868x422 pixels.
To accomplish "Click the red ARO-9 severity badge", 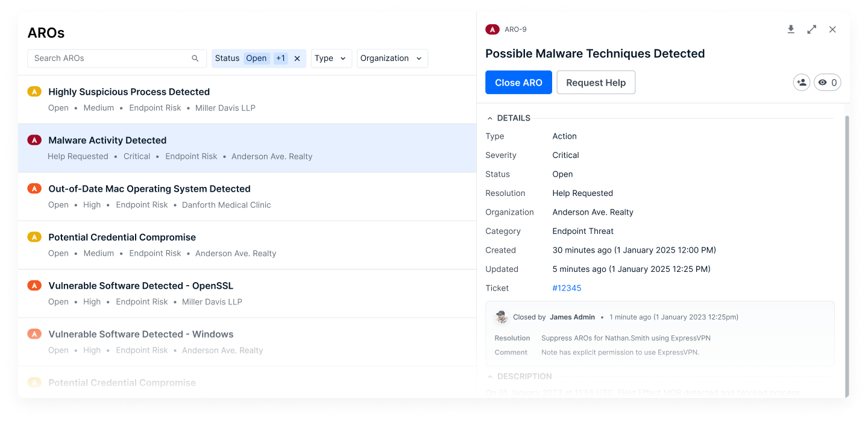I will [492, 29].
